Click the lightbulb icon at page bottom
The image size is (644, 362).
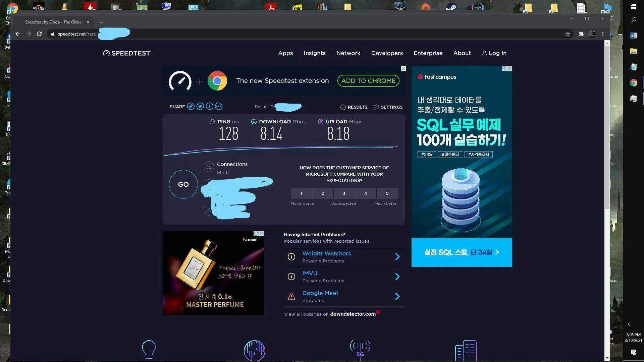point(149,350)
